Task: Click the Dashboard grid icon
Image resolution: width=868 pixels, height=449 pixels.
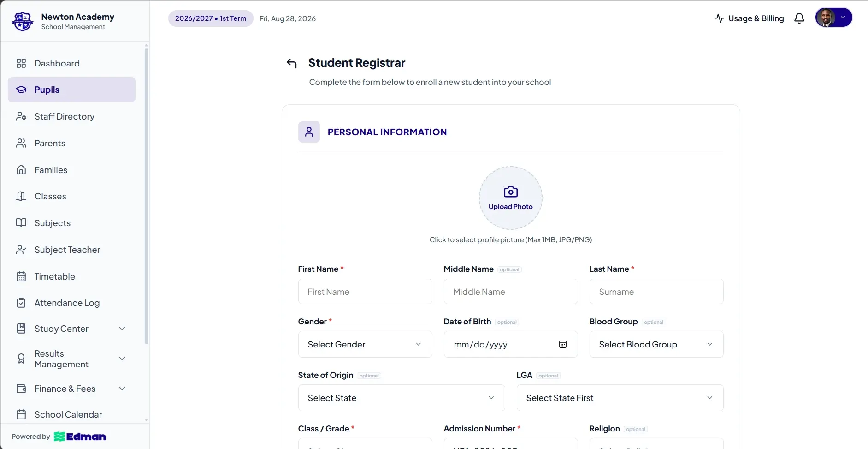Action: pos(21,63)
